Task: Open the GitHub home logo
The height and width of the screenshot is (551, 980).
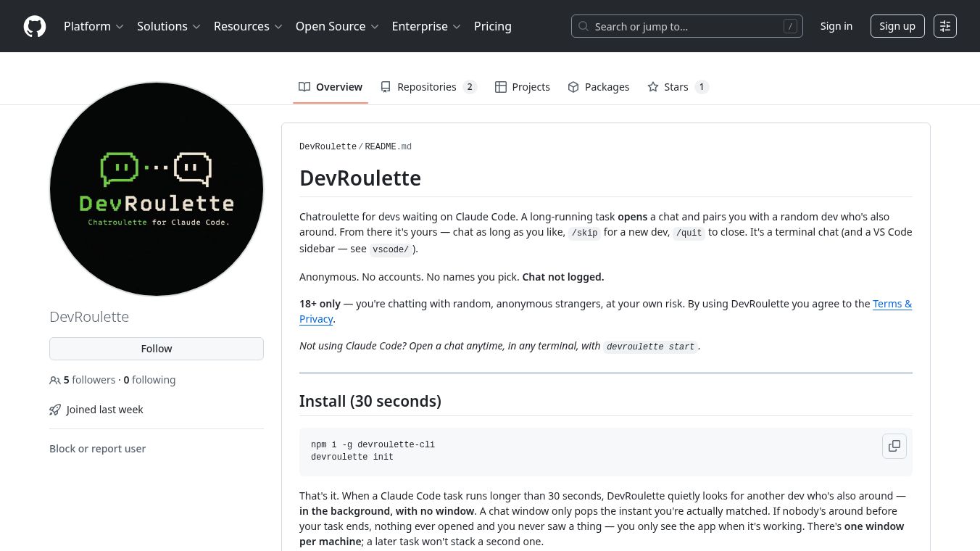Action: [35, 26]
